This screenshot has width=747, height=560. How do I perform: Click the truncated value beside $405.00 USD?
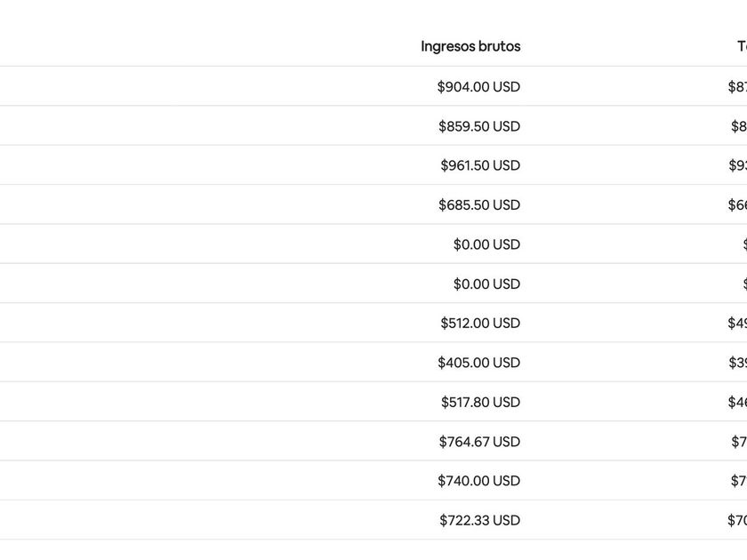click(x=737, y=363)
